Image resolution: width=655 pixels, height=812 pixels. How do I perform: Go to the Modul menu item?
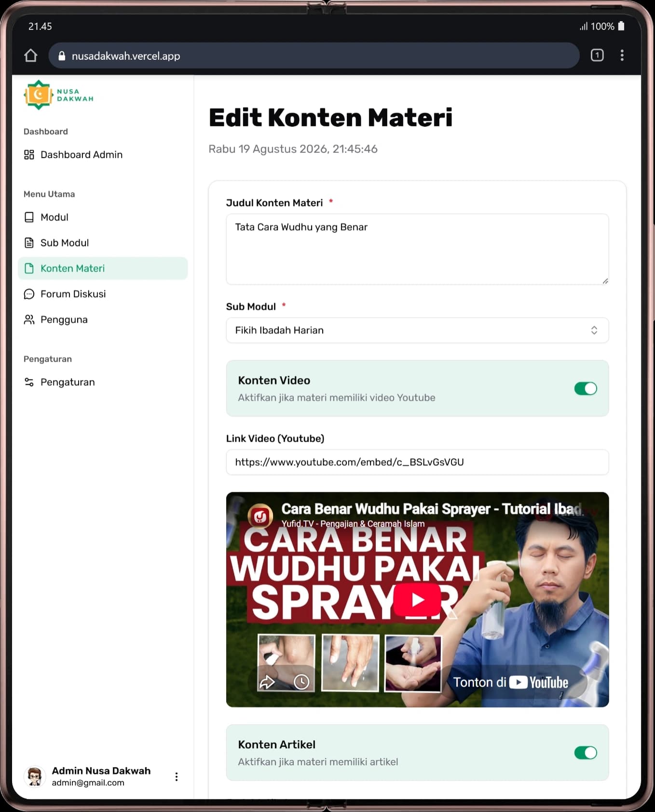[103, 217]
